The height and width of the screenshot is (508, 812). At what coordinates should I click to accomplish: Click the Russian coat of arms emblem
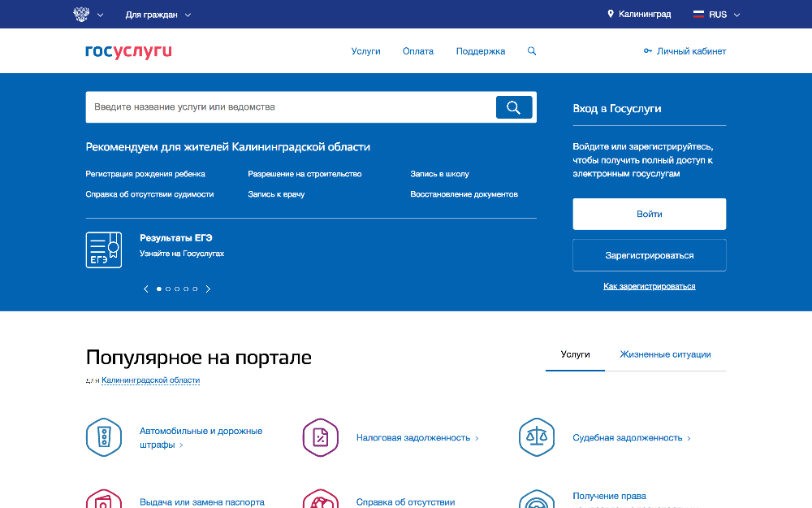[x=81, y=14]
